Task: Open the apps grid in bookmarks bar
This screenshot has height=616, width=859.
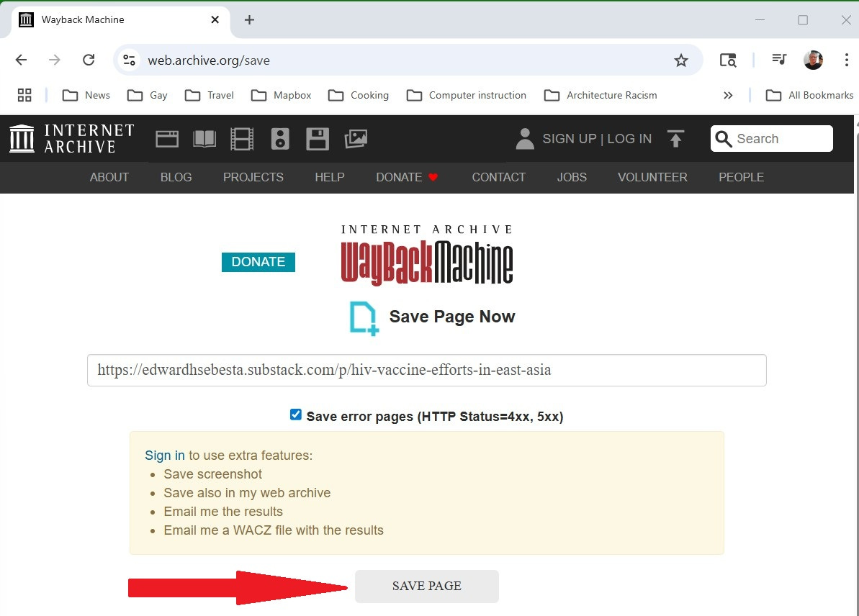Action: pyautogui.click(x=24, y=95)
